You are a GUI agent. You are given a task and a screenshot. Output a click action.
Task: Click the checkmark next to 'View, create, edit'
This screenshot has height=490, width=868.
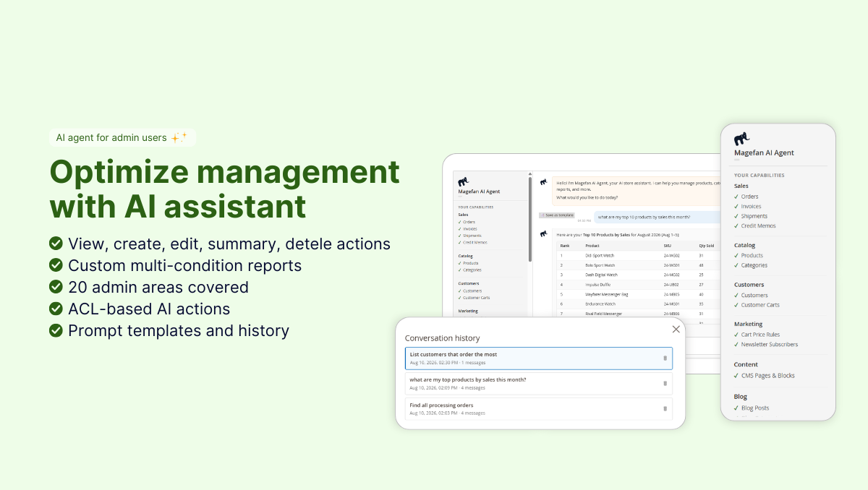pyautogui.click(x=56, y=244)
